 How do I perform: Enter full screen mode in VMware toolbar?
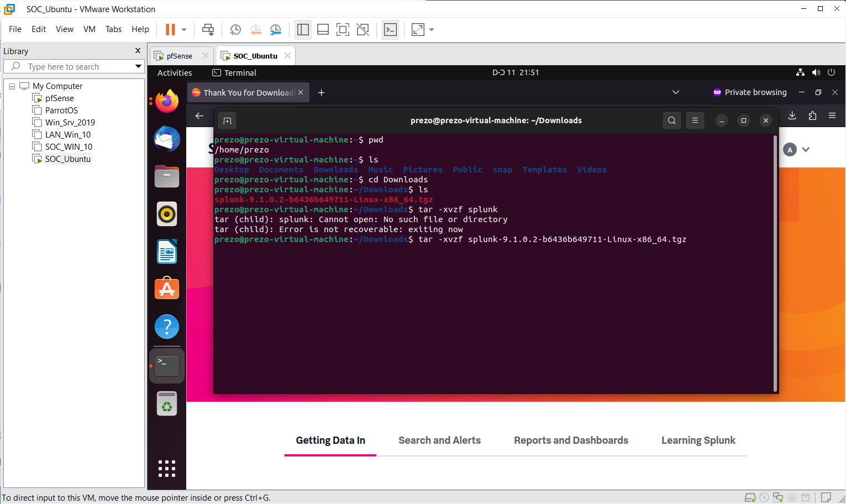click(343, 30)
